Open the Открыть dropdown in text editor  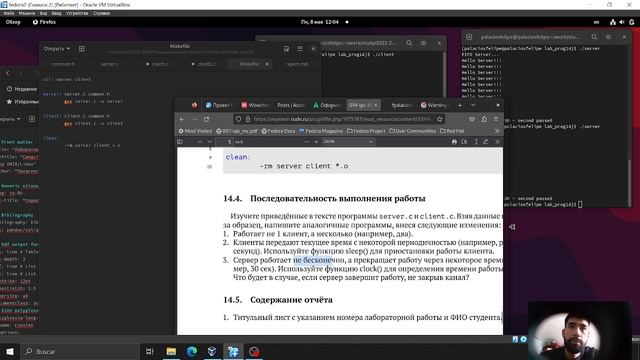coord(57,49)
